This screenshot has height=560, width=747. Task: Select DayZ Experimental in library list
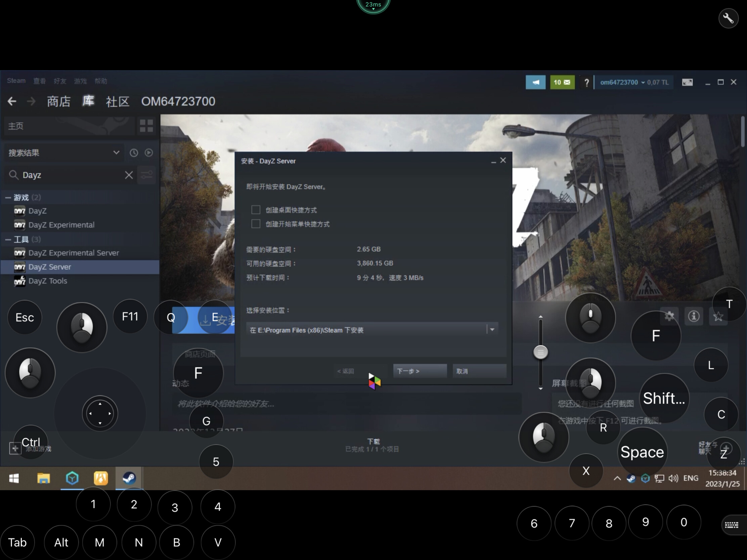coord(80,225)
